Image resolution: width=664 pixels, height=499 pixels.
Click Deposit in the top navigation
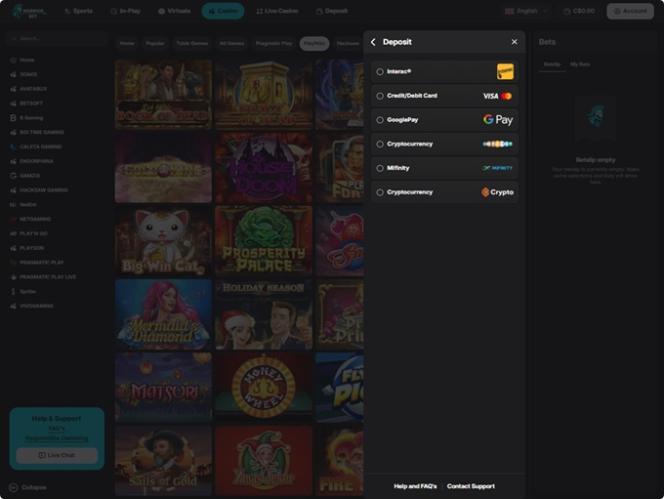[332, 11]
